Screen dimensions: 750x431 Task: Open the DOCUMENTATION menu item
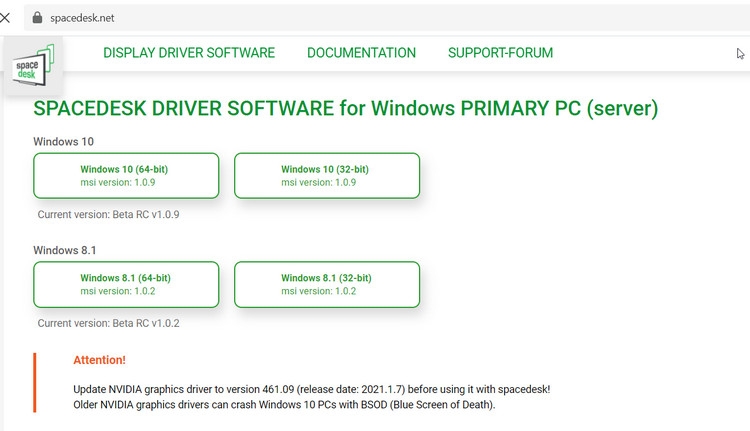(x=362, y=53)
